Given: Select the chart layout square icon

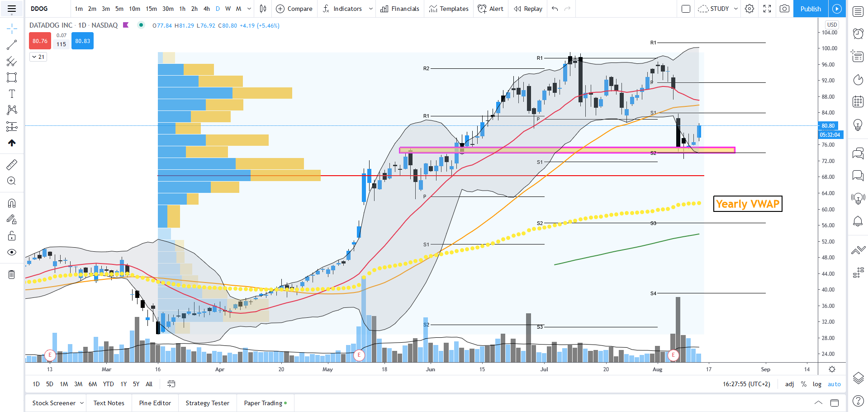Looking at the screenshot, I should point(686,9).
